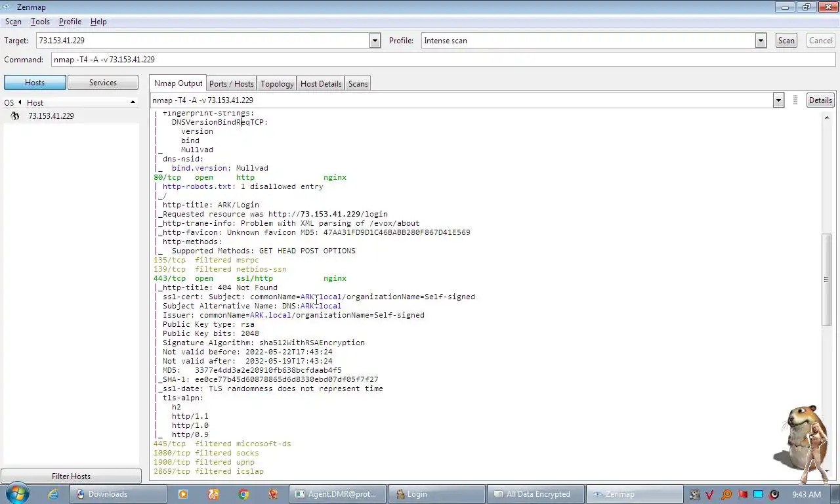The width and height of the screenshot is (840, 504).
Task: Click the red flag tray icon
Action: (x=742, y=494)
